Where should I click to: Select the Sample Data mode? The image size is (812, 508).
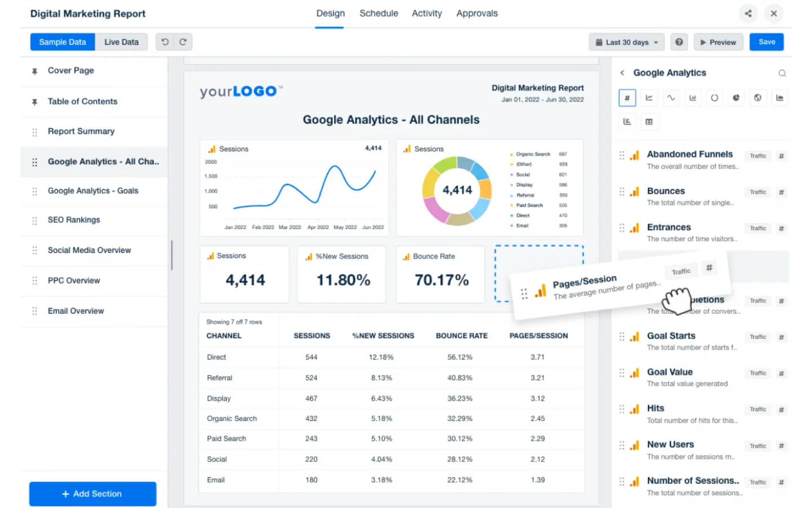tap(62, 41)
